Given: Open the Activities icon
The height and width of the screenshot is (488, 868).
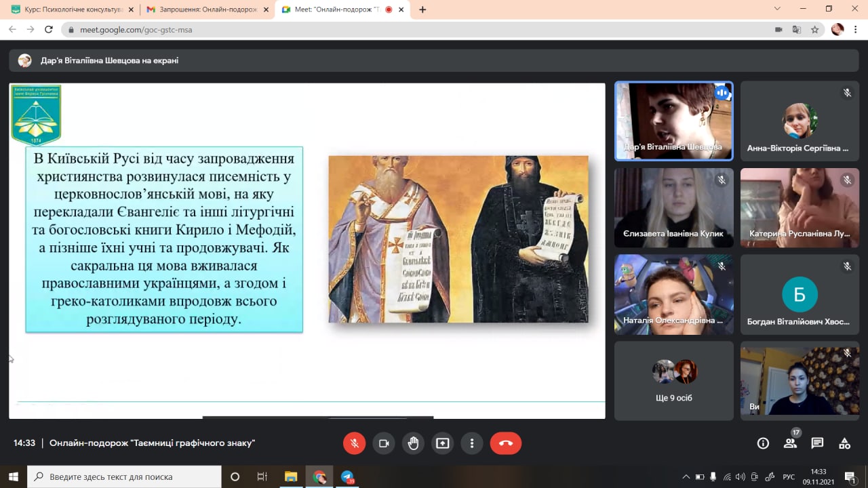Looking at the screenshot, I should 844,443.
